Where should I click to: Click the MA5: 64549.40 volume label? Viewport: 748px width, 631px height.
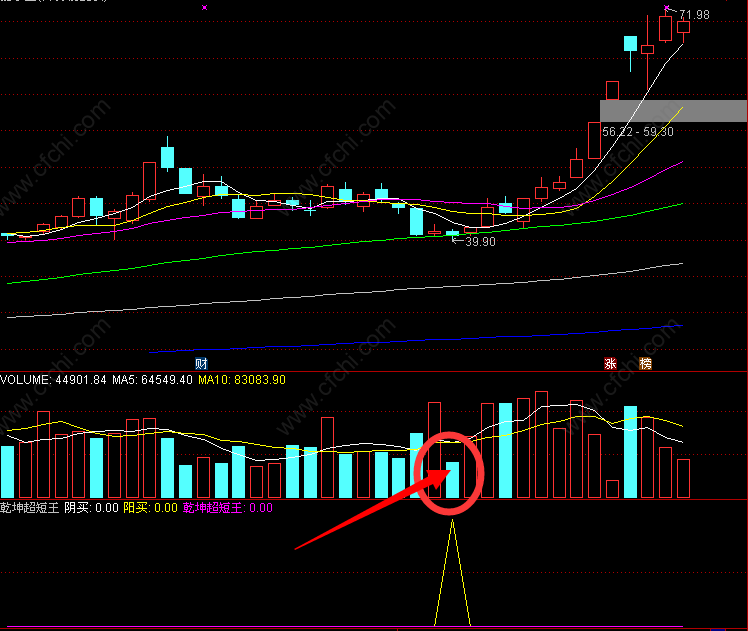(152, 380)
